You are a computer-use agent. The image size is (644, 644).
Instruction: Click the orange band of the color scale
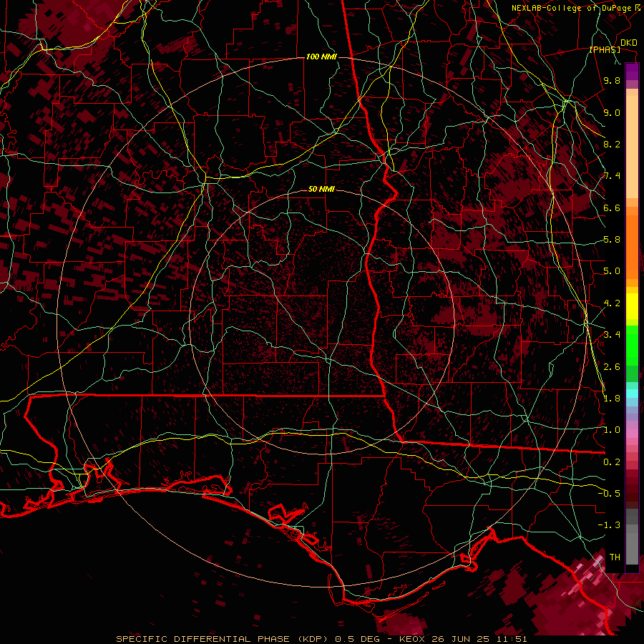pos(632,246)
